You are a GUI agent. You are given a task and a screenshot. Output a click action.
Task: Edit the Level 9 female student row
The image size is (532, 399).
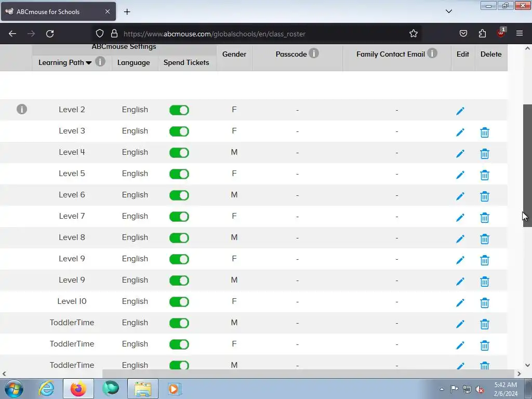[460, 260]
